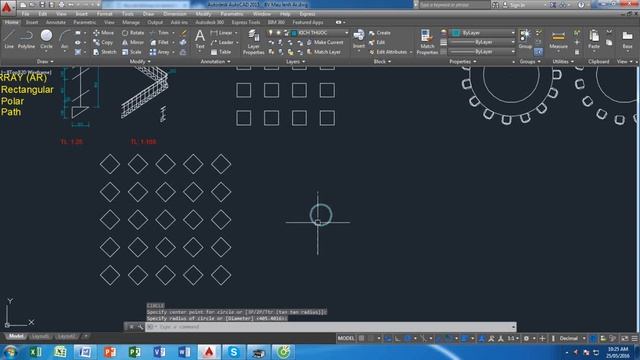
Task: Click the Stretch tool
Action: (x=104, y=52)
